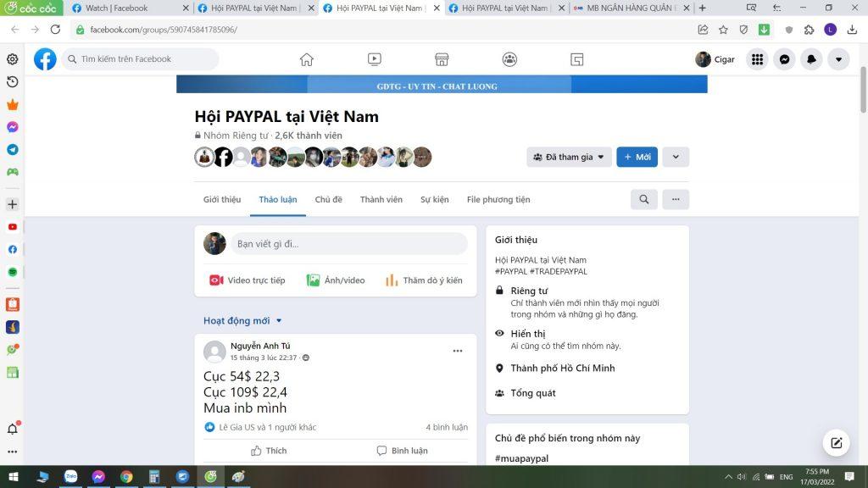The image size is (868, 488).
Task: Click 'Thích' on Nguyễn Anh Tú's post
Action: pyautogui.click(x=269, y=451)
